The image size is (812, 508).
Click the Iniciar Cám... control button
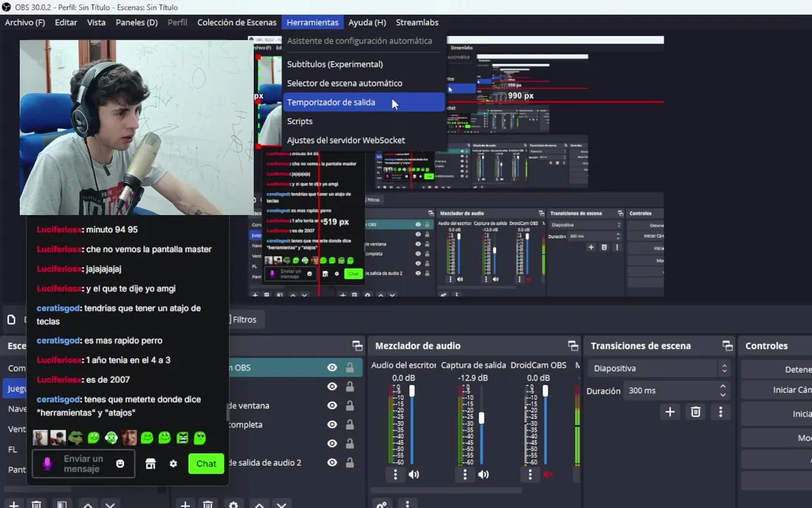(777, 389)
